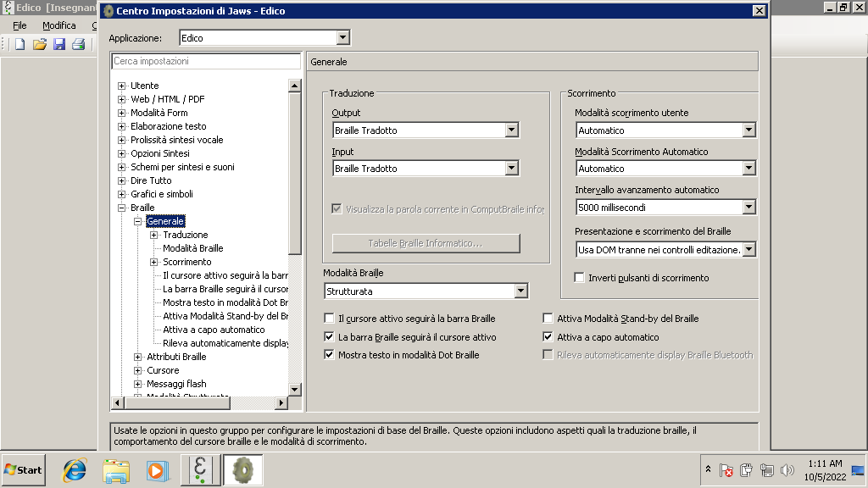Click tree horizontal scrollbar right arrow

pos(281,402)
